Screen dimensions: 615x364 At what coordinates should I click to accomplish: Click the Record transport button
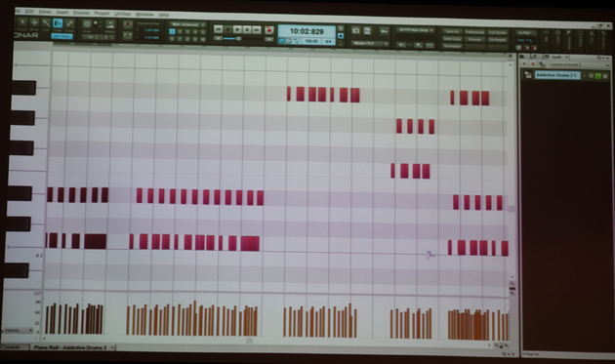(269, 30)
